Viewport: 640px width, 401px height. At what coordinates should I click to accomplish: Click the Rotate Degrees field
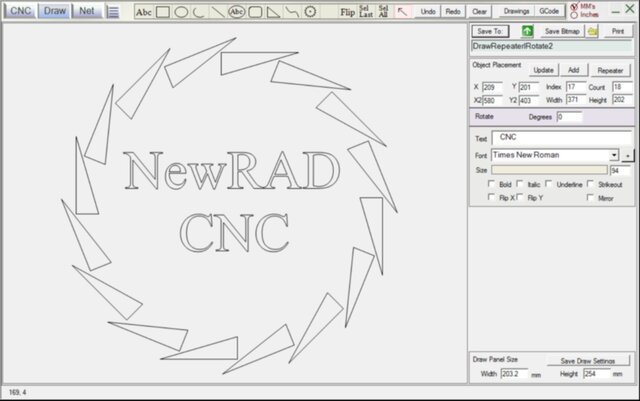[569, 117]
